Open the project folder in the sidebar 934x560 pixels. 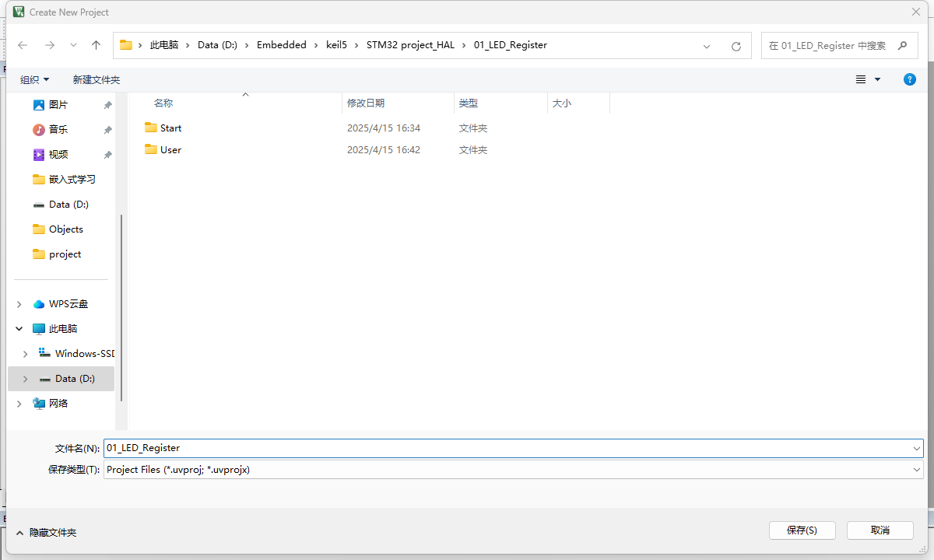(57, 254)
